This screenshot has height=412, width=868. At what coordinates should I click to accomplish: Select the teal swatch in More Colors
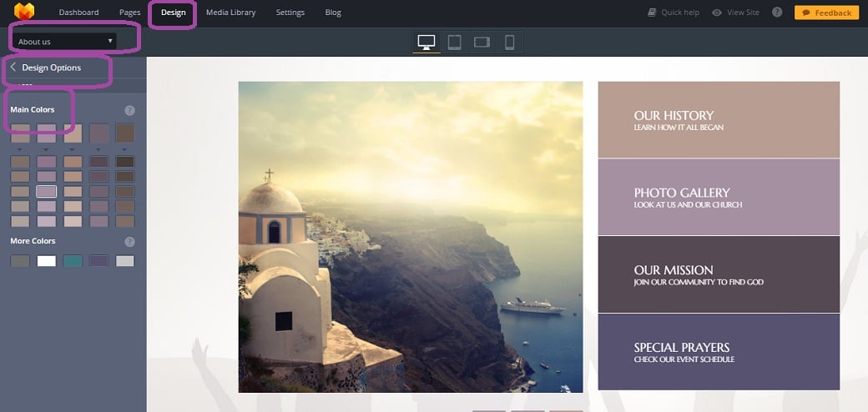[x=73, y=261]
